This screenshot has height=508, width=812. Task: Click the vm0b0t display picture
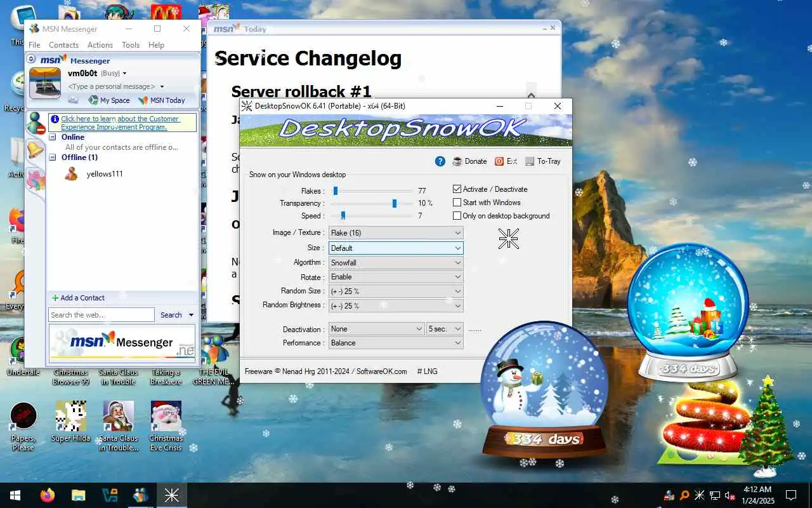[x=45, y=83]
